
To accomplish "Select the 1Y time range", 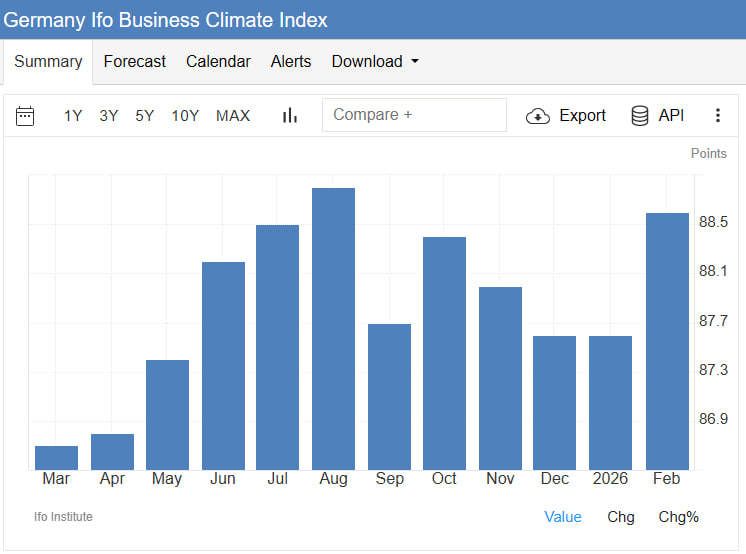I will tap(73, 116).
